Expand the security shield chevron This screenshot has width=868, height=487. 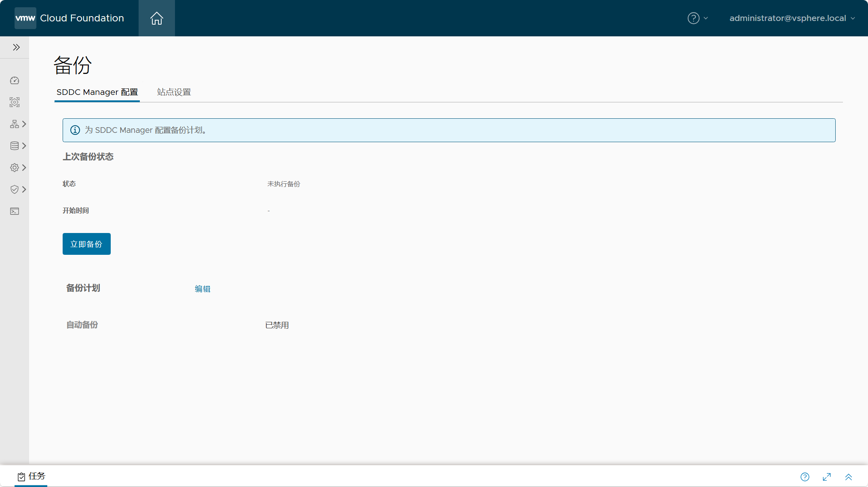[24, 189]
